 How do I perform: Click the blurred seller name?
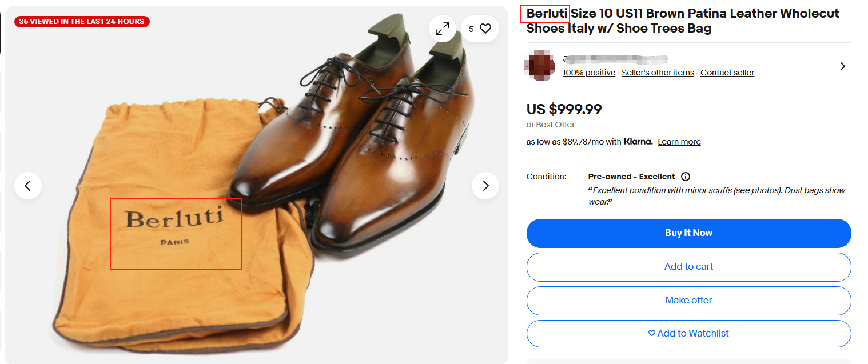click(x=615, y=59)
